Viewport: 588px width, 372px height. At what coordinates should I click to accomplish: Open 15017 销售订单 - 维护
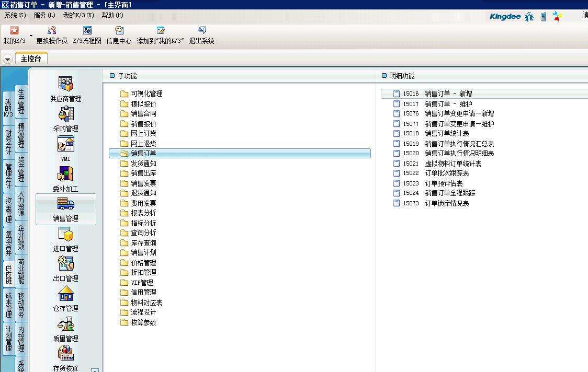448,104
